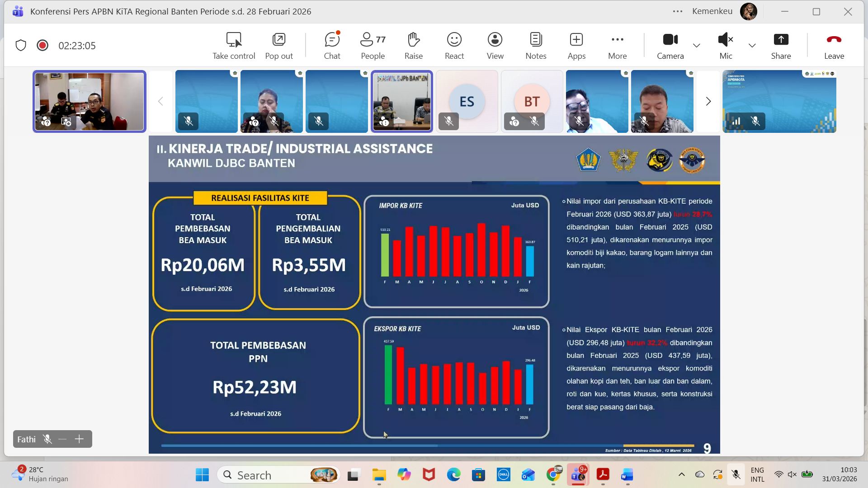Leave the meeting

(x=834, y=46)
